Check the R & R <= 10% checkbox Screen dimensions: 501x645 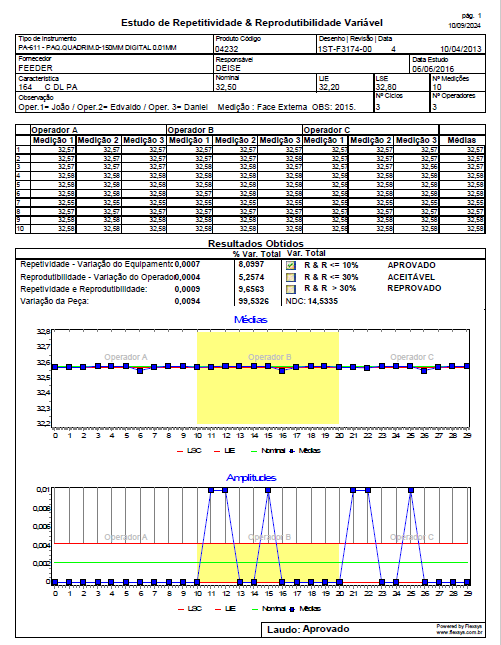click(x=291, y=266)
